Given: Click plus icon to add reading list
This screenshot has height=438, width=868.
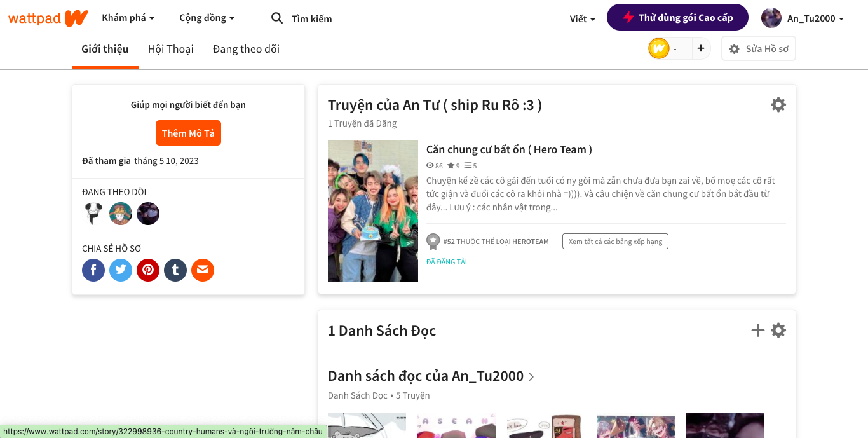Looking at the screenshot, I should pos(757,330).
